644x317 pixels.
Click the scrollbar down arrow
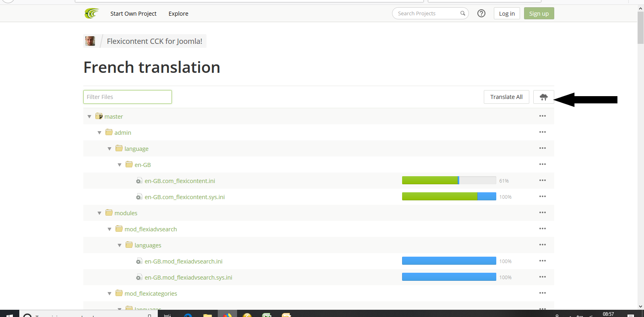641,307
